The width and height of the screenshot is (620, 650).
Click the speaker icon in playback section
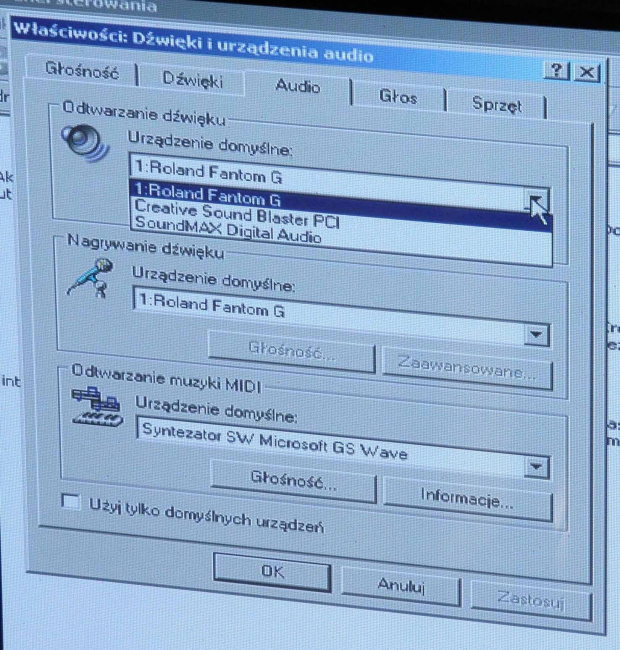[85, 143]
